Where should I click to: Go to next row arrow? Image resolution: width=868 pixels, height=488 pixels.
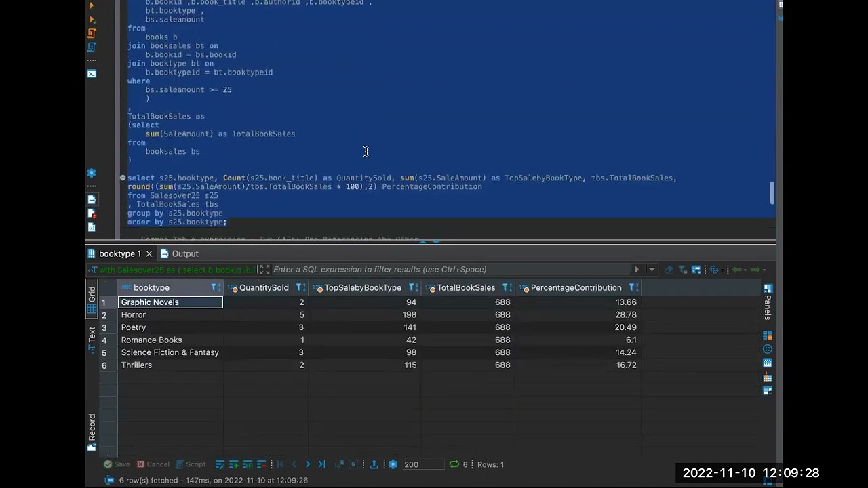click(308, 464)
